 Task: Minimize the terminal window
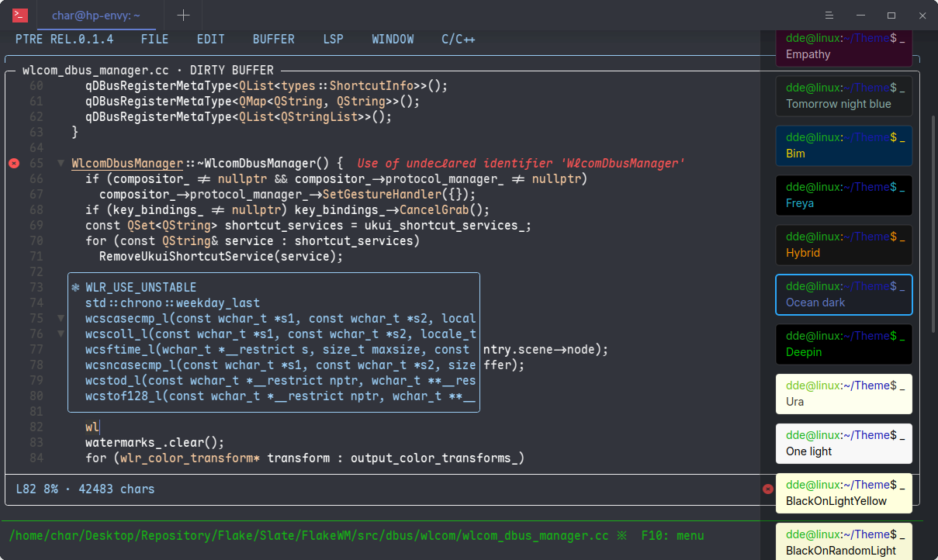860,16
